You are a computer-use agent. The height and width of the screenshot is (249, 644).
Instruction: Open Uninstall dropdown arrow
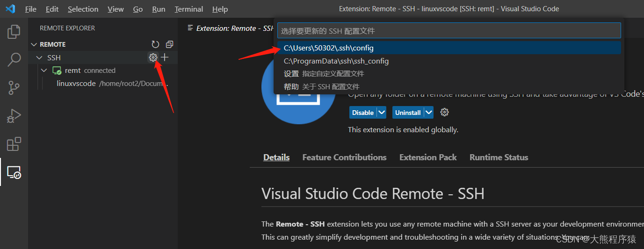coord(428,113)
